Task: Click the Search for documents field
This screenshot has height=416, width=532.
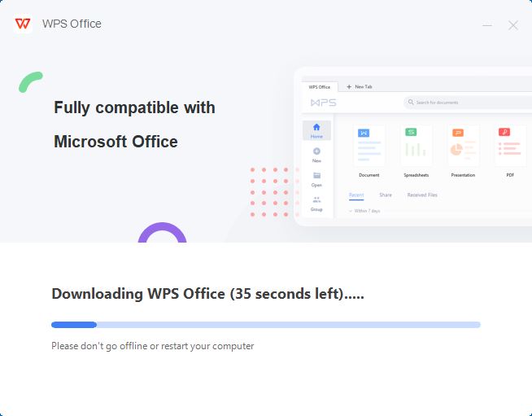Action: tap(469, 103)
